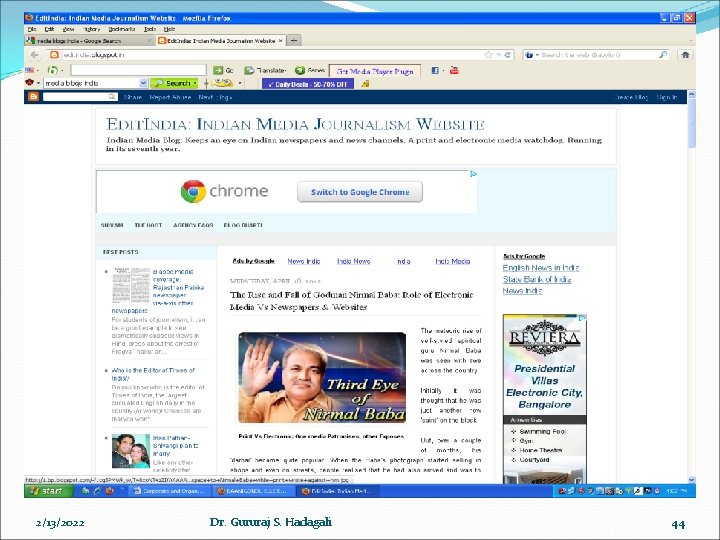
Task: Click the Home icon in Firefox toolbar
Action: point(685,55)
